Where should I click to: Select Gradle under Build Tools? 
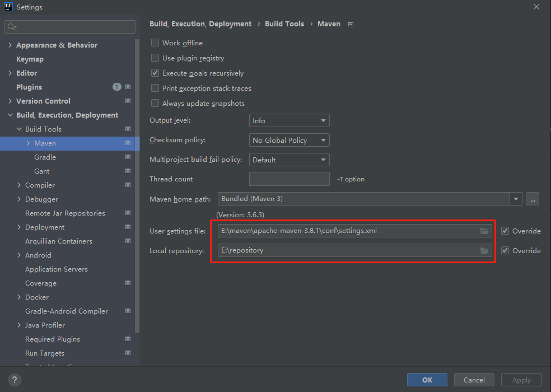click(x=45, y=157)
